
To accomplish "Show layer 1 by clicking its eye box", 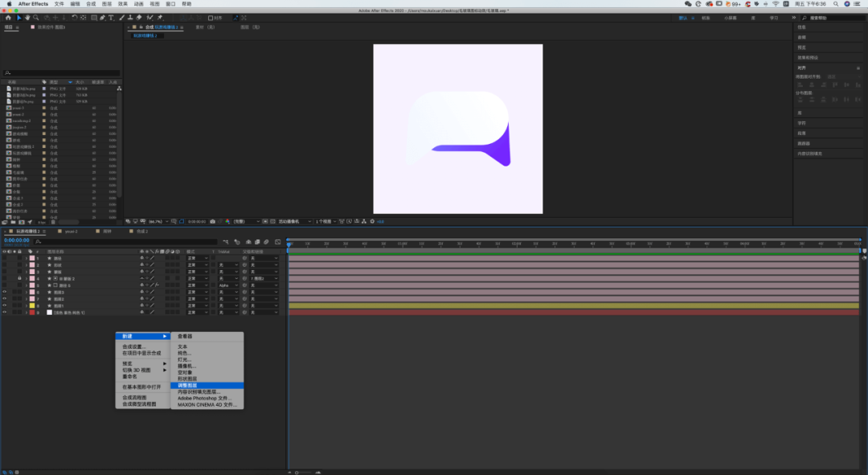I will pos(5,258).
